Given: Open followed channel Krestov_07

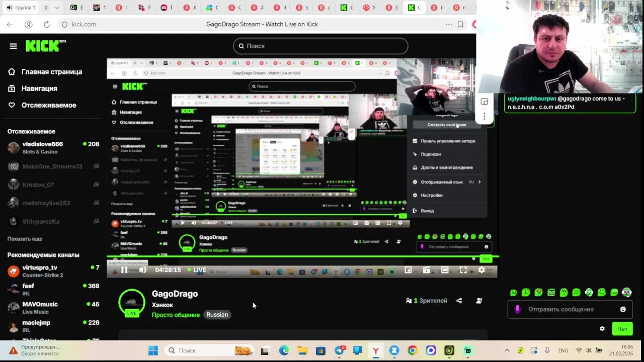Looking at the screenshot, I should click(53, 185).
